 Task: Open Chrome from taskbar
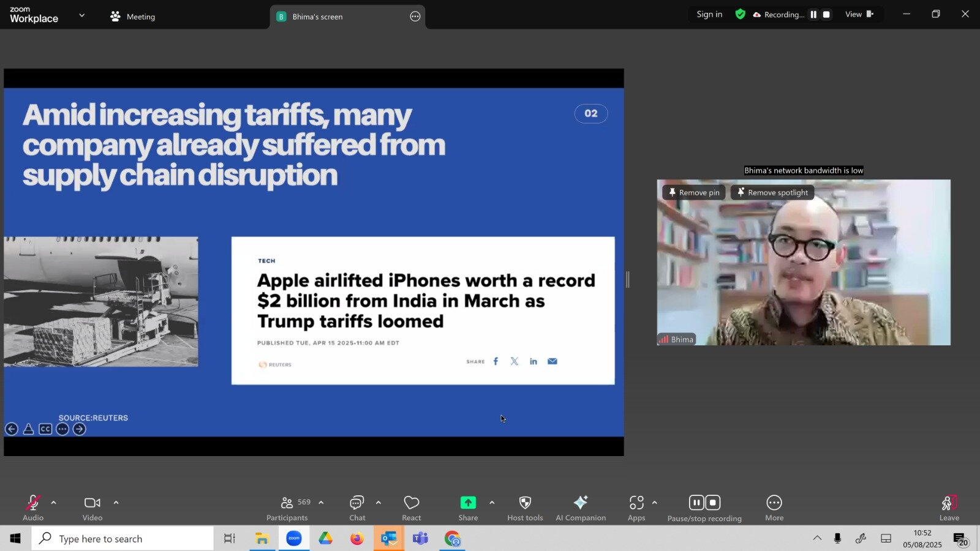tap(453, 539)
